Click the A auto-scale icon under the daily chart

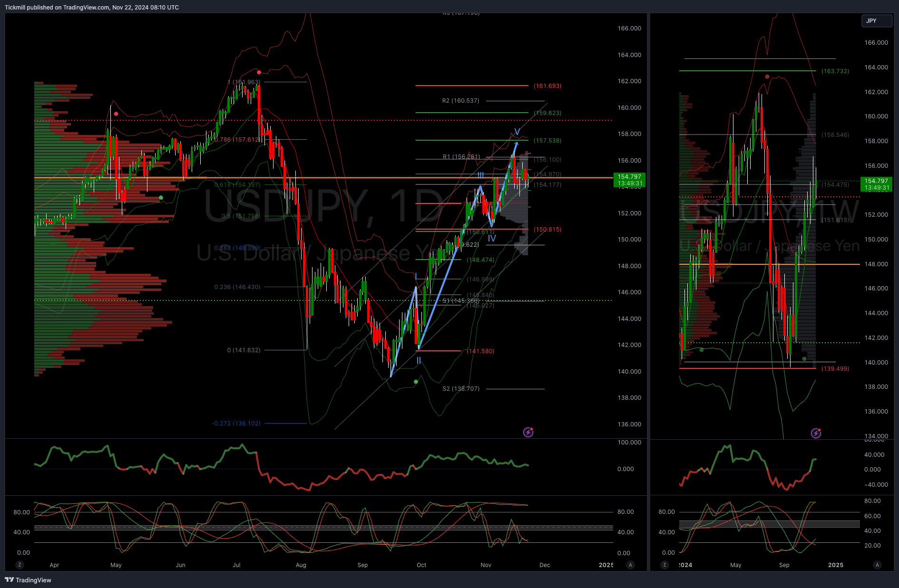tap(630, 565)
